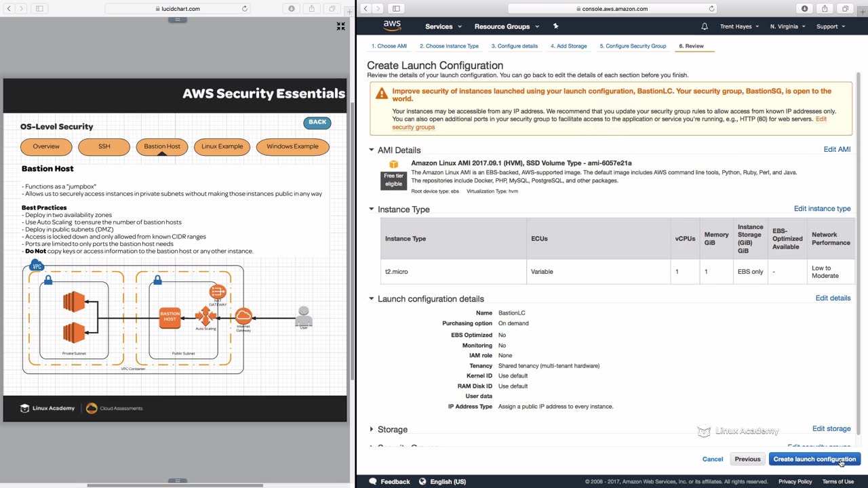
Task: Click the Previous button
Action: [747, 460]
